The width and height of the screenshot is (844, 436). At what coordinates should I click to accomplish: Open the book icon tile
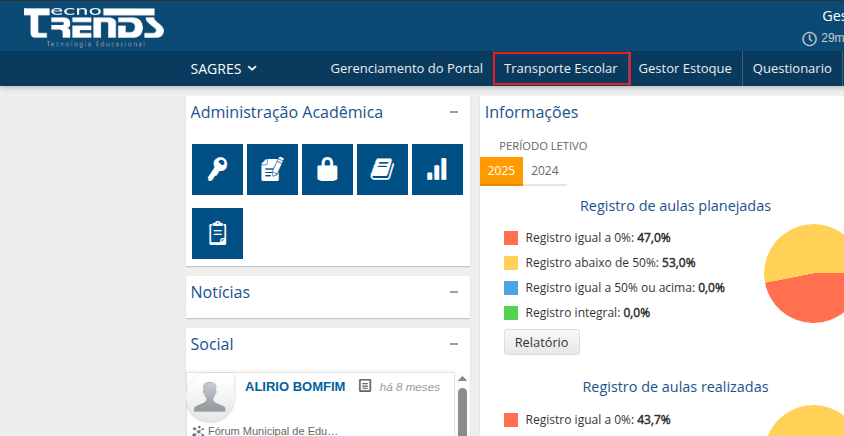(x=382, y=169)
